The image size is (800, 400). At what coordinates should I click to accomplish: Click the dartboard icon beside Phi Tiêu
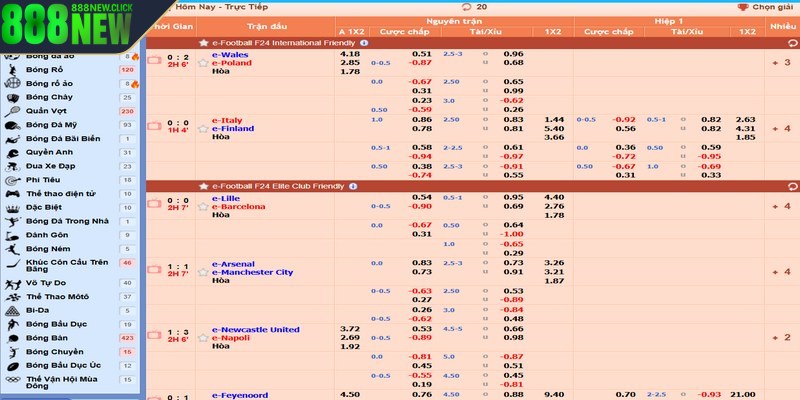12,180
